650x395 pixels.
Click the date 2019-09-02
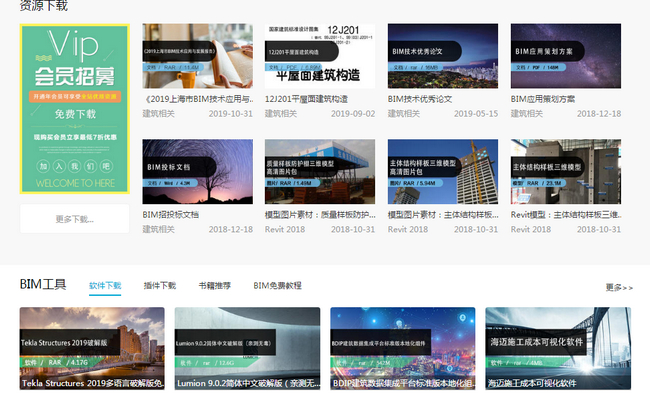(353, 114)
